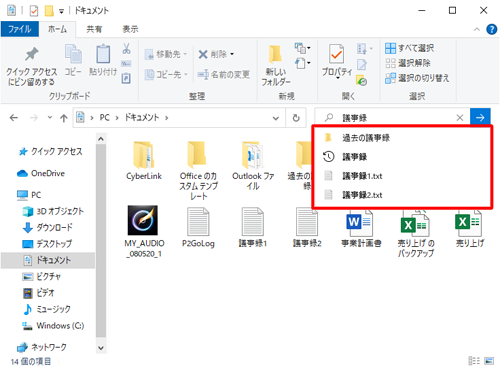The image size is (500, 370).
Task: Refresh the folder view
Action: pyautogui.click(x=296, y=118)
